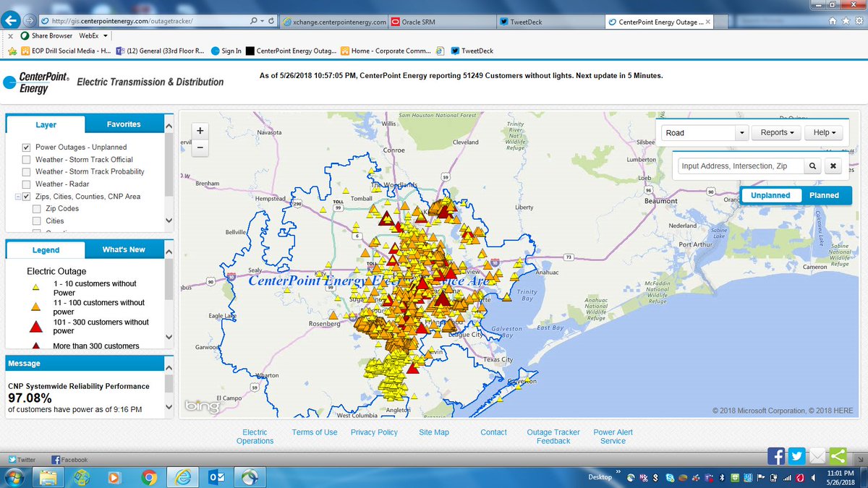Switch to xchange.centerpointenergy.com browser tab
Screen dimensions: 868x488
(x=334, y=22)
